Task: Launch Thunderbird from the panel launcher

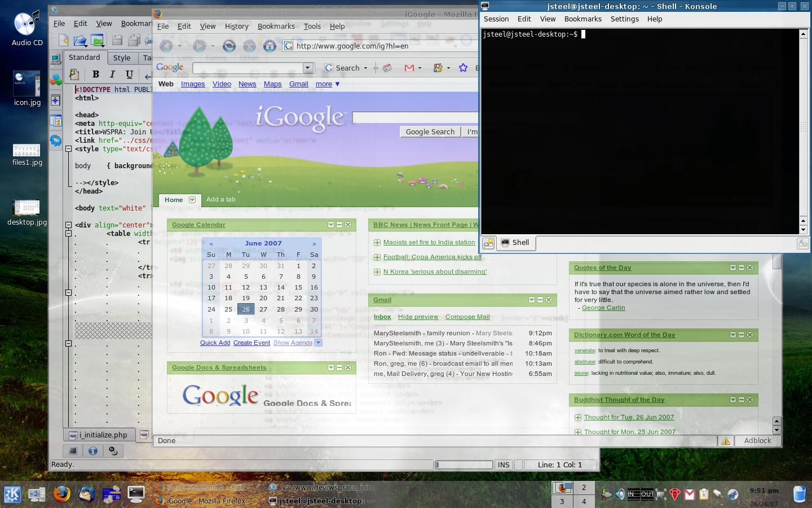Action: click(x=86, y=494)
